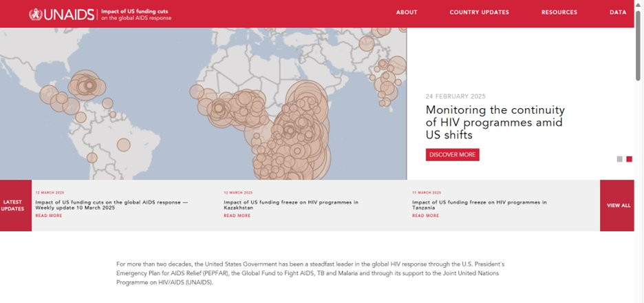Select the red second slide indicator
The image size is (644, 303).
(630, 159)
